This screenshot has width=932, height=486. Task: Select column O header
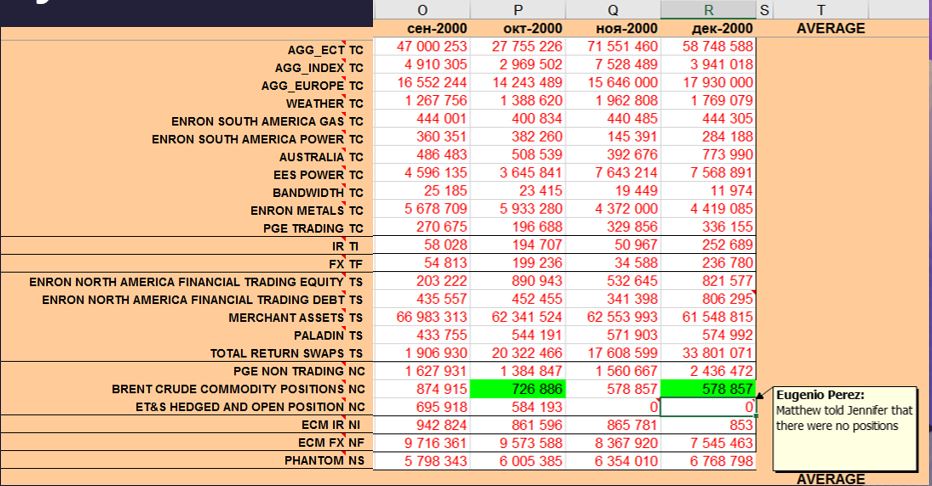click(421, 10)
